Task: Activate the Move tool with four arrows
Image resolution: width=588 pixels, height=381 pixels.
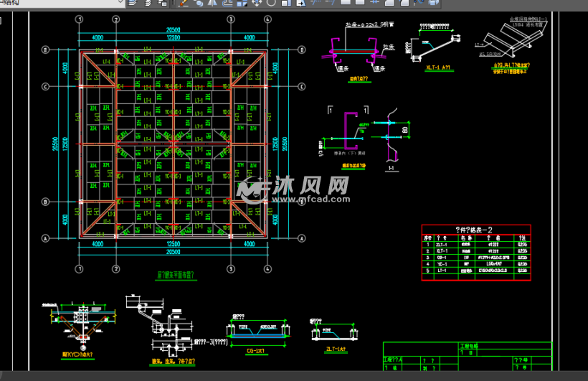Action: 256,3
